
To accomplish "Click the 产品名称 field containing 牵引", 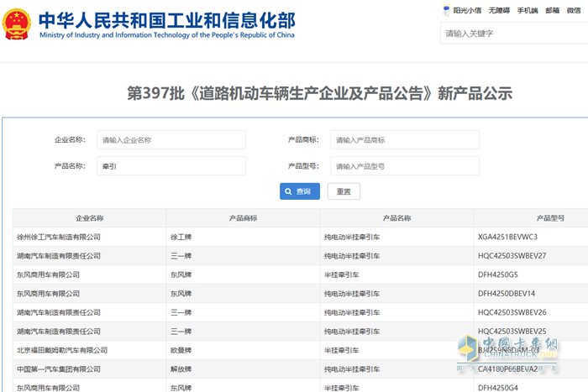I will point(171,166).
